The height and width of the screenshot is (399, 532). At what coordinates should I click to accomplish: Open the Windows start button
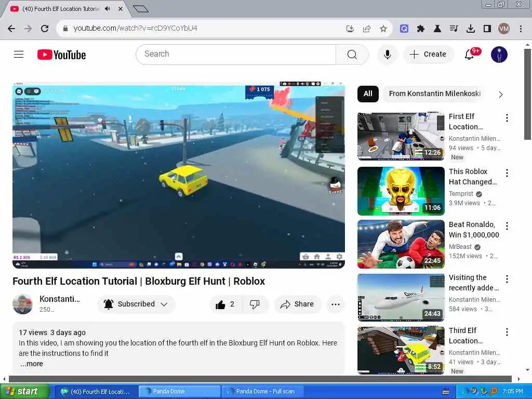(x=25, y=392)
